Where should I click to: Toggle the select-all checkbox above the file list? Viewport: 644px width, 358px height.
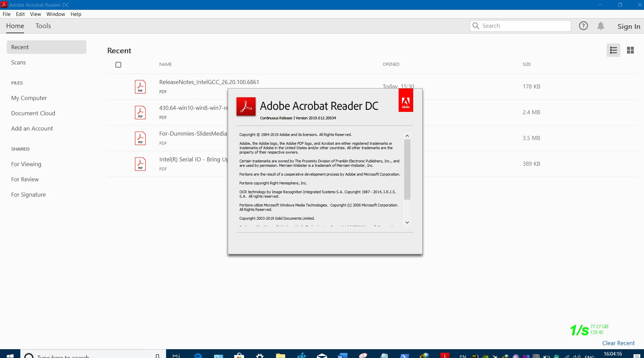point(118,64)
